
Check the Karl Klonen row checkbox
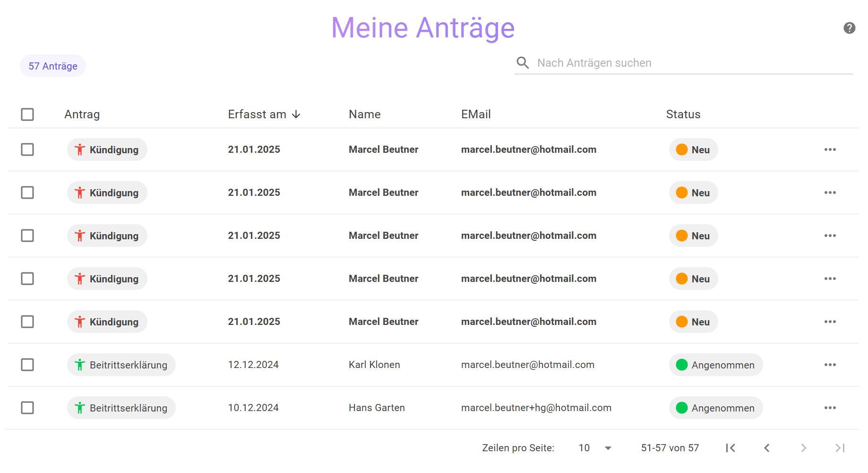tap(27, 365)
